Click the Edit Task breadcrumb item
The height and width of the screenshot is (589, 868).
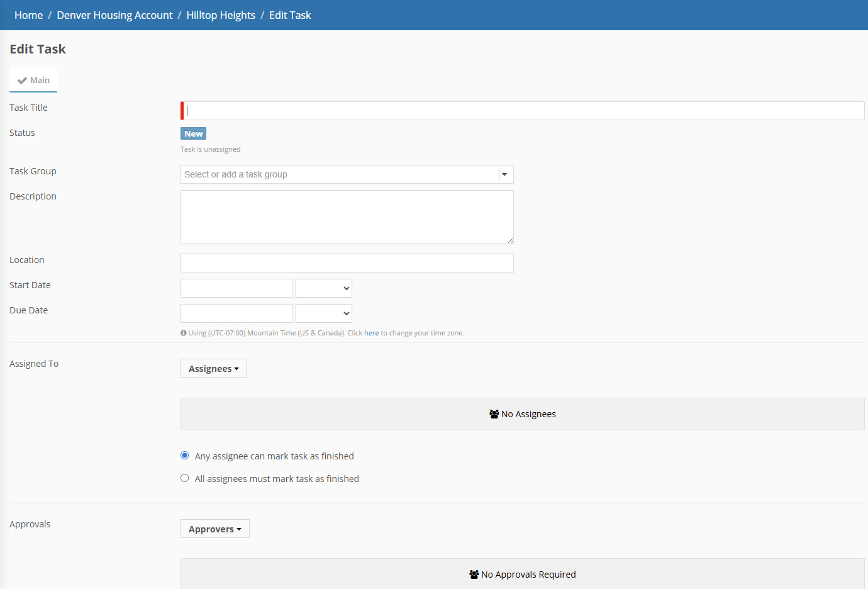point(290,15)
